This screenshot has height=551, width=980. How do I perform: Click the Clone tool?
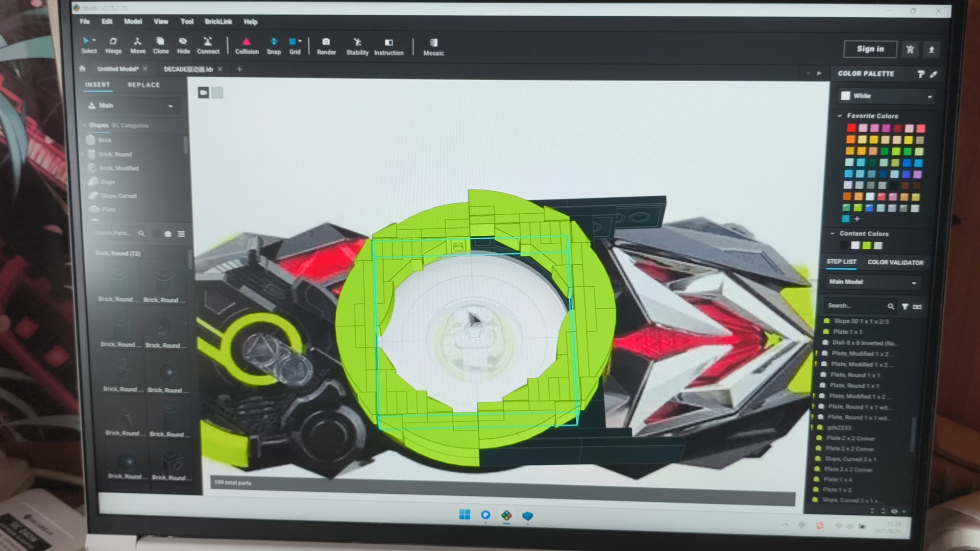point(160,45)
